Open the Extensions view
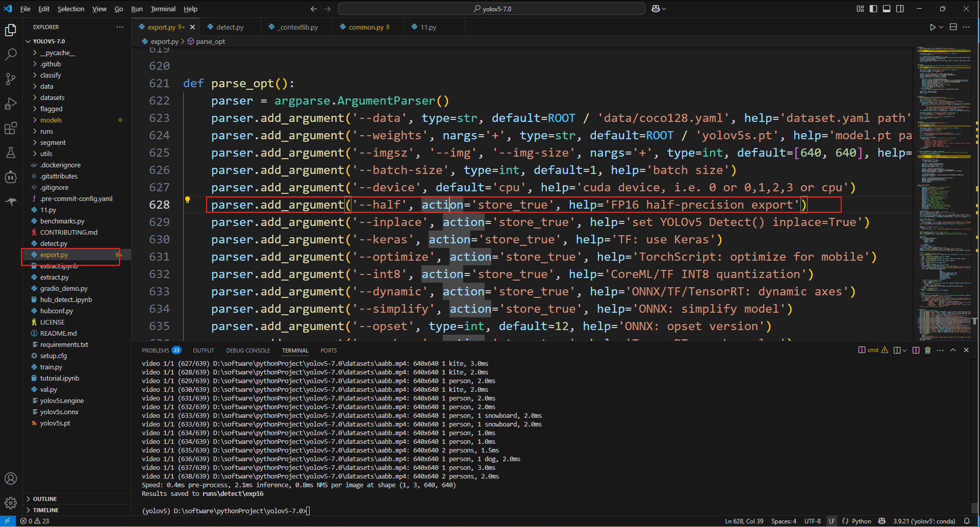 11,128
